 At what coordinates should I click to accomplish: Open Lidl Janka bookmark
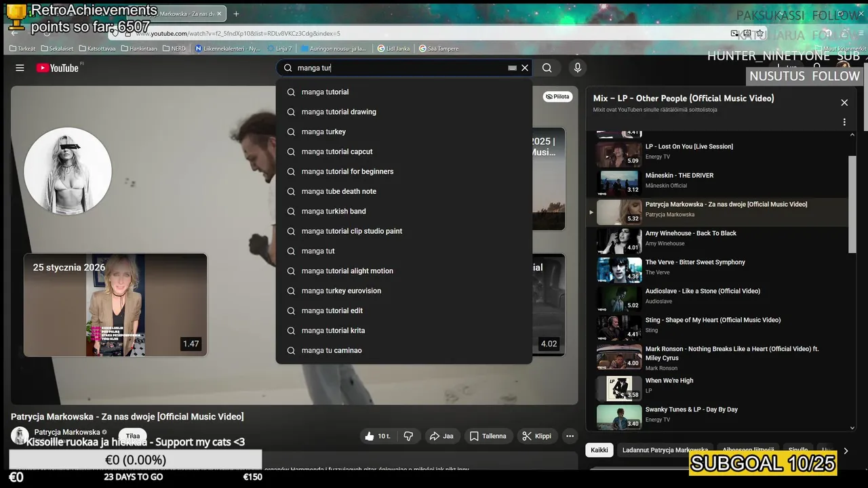(394, 49)
